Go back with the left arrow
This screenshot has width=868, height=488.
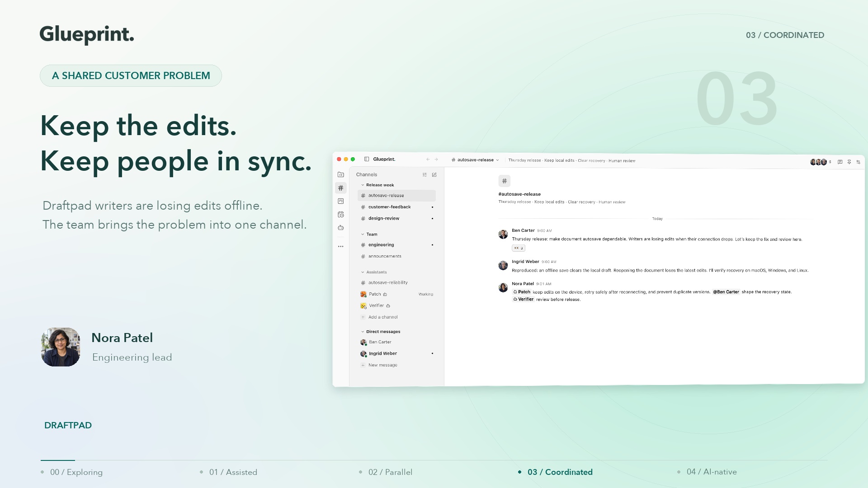pyautogui.click(x=428, y=160)
